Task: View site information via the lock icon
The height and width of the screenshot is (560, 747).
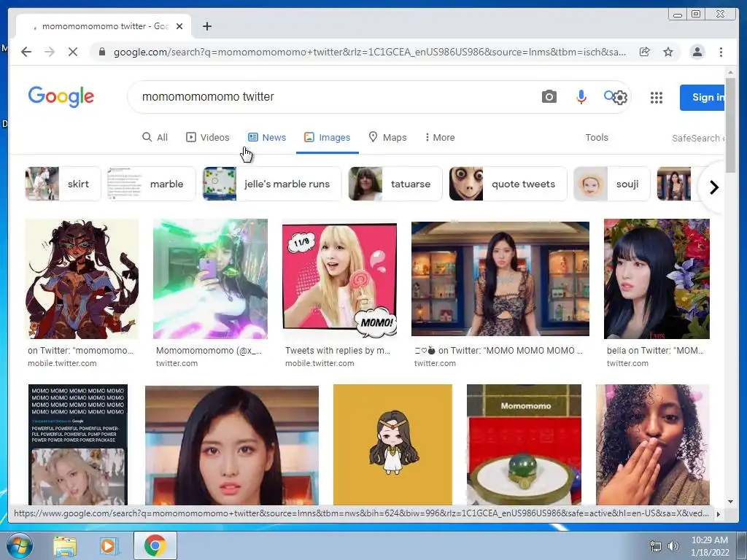Action: (102, 52)
